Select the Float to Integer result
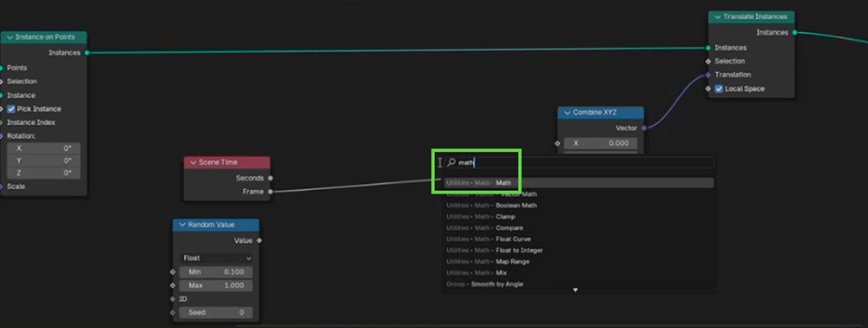Screen dimensions: 868x328 pyautogui.click(x=578, y=251)
